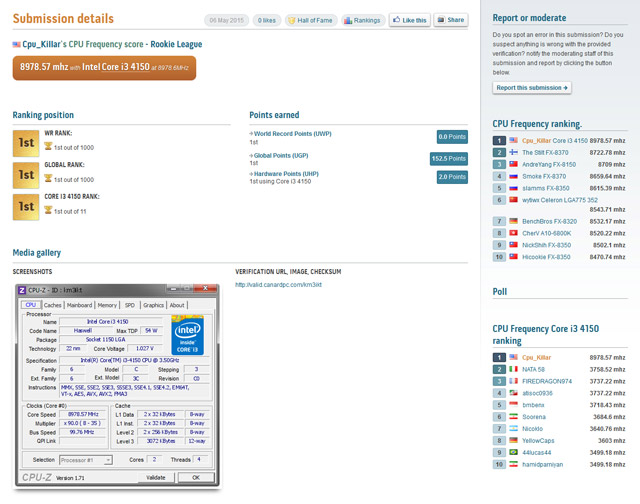Screen dimensions: 640x504
Task: Open Nicoldo ranking entry
Action: (533, 429)
